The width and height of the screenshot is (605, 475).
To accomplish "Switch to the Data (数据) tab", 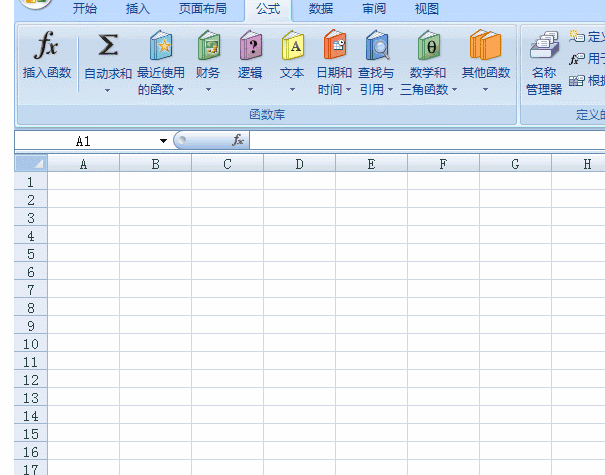I will click(x=321, y=8).
